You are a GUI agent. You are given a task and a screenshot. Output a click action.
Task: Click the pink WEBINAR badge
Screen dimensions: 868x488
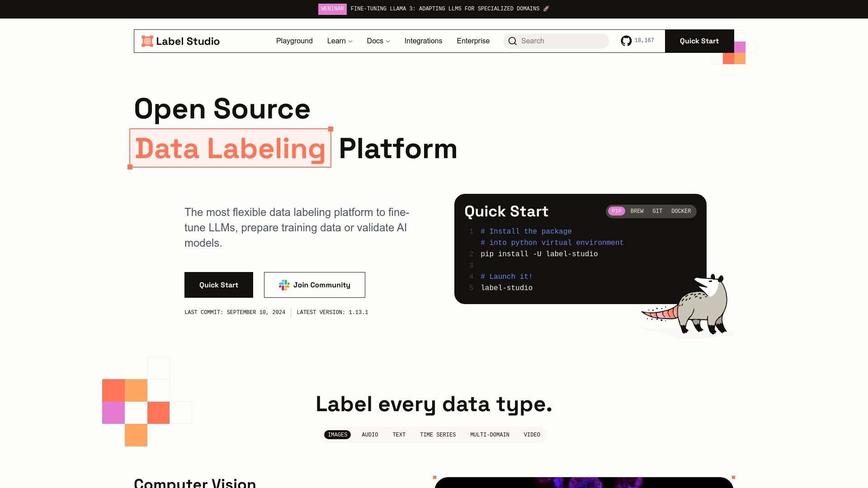pyautogui.click(x=332, y=9)
